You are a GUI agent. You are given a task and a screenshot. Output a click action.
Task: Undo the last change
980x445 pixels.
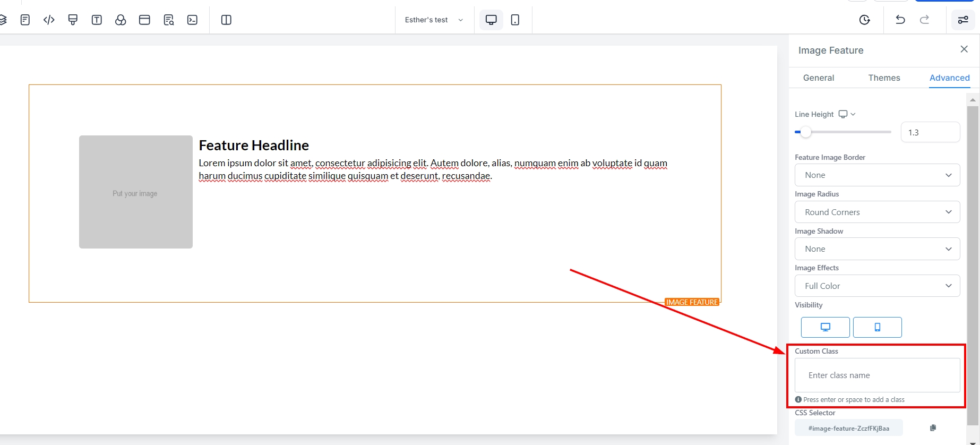pos(900,20)
